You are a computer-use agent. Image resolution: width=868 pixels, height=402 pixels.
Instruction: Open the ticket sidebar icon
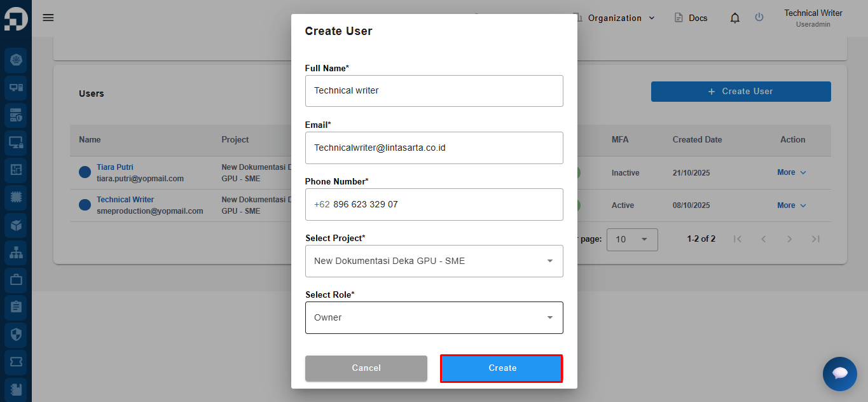16,361
